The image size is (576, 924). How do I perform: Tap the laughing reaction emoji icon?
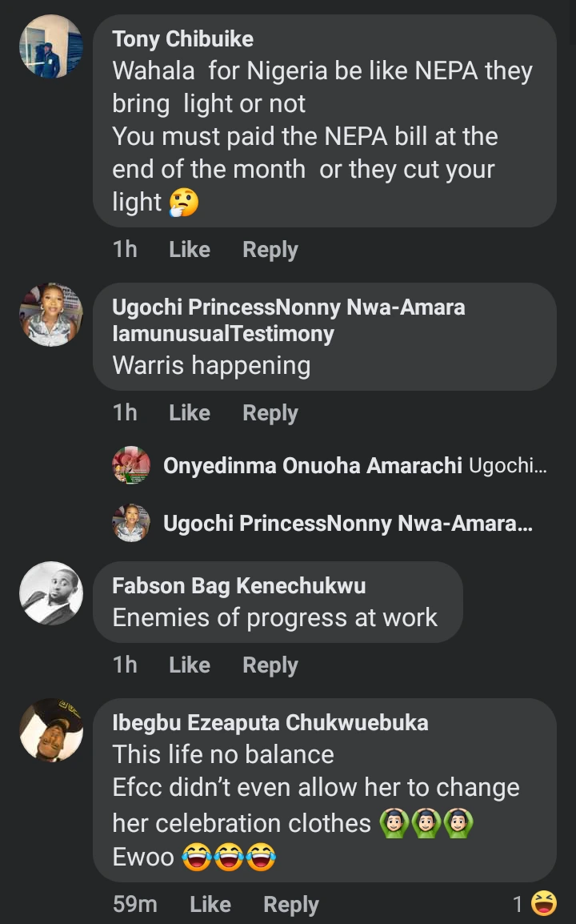tap(544, 904)
